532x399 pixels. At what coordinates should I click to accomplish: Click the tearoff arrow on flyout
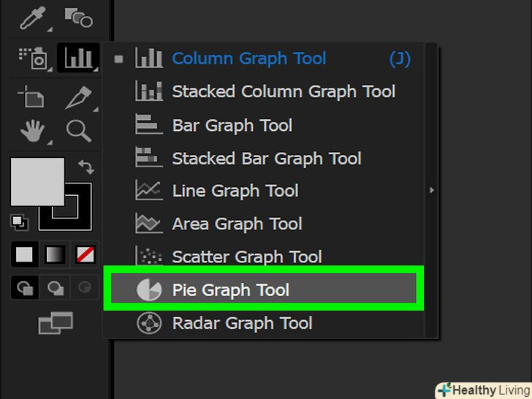tap(432, 190)
